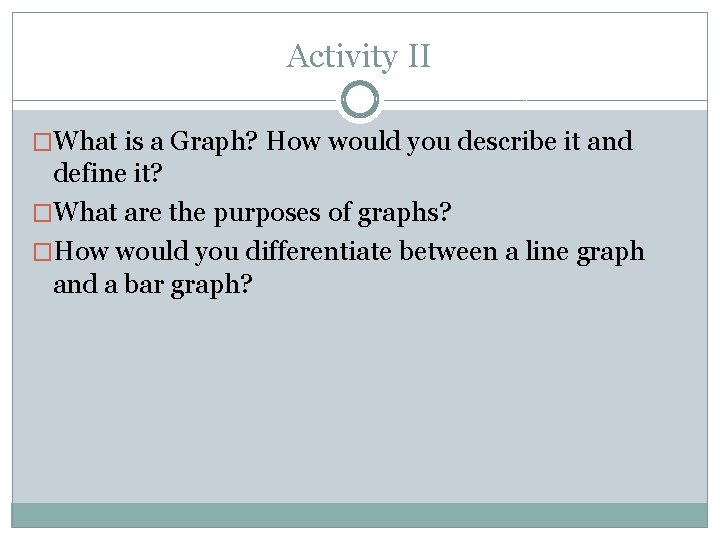Click the square bullet before 'What is a Graph?'
Image resolution: width=720 pixels, height=540 pixels.
point(42,142)
